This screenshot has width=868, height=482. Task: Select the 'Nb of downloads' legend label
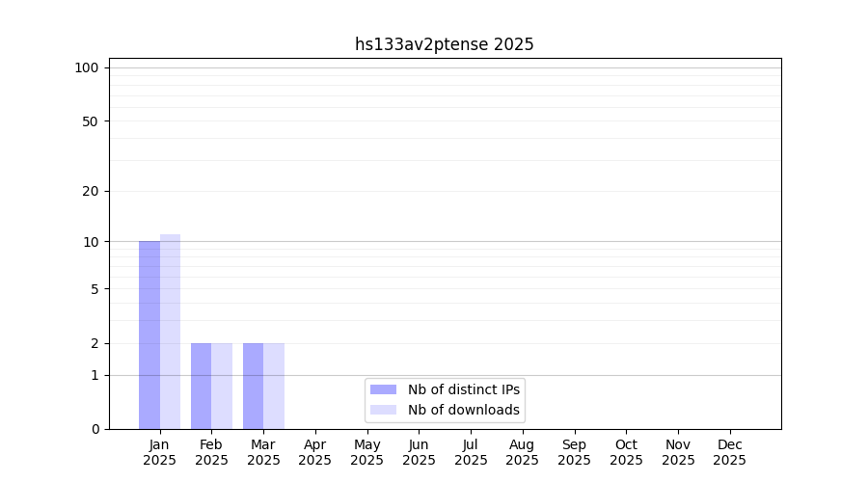[463, 410]
